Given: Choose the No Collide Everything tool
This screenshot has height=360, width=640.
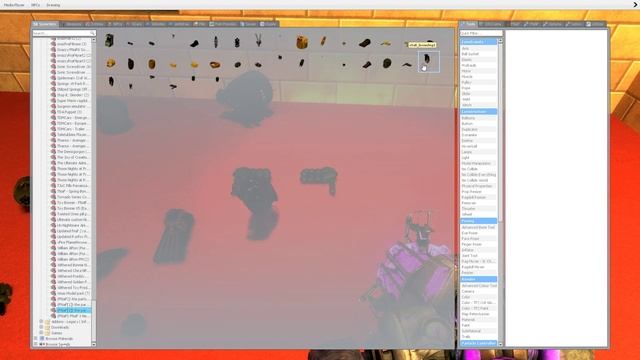Looking at the screenshot, I should click(479, 175).
